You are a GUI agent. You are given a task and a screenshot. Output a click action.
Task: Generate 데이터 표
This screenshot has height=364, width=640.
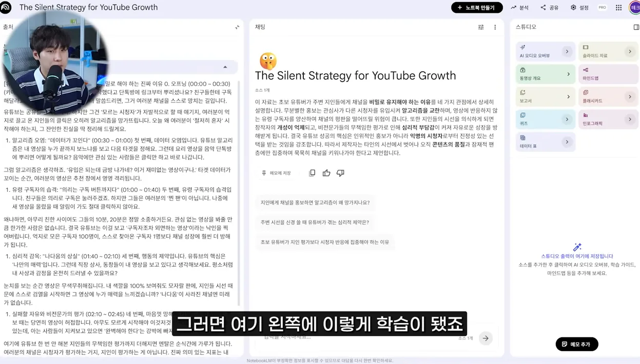pyautogui.click(x=545, y=141)
